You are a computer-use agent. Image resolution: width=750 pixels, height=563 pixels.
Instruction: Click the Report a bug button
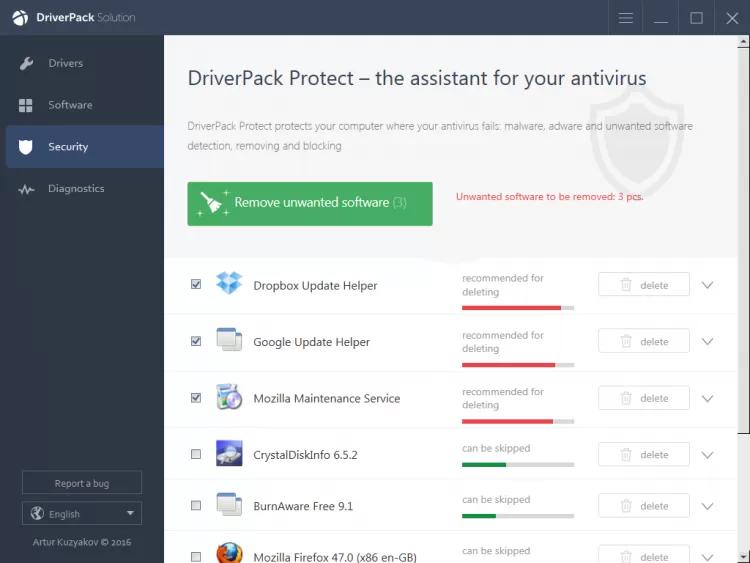point(82,483)
